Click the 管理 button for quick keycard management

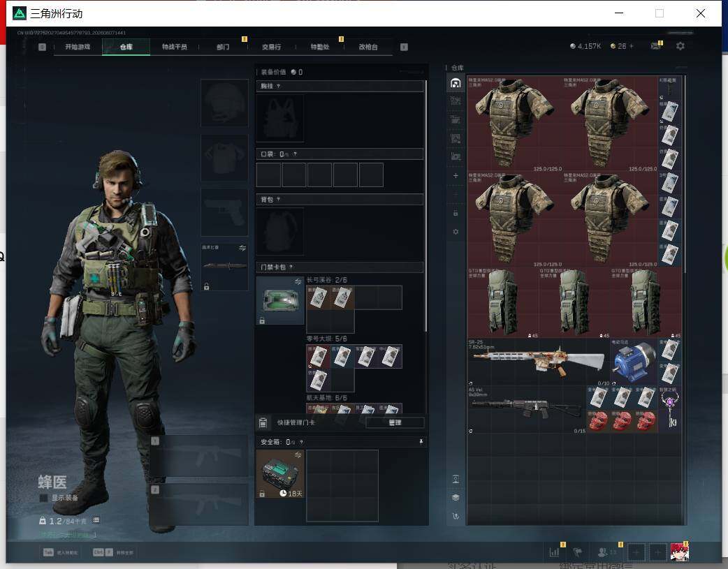[395, 423]
